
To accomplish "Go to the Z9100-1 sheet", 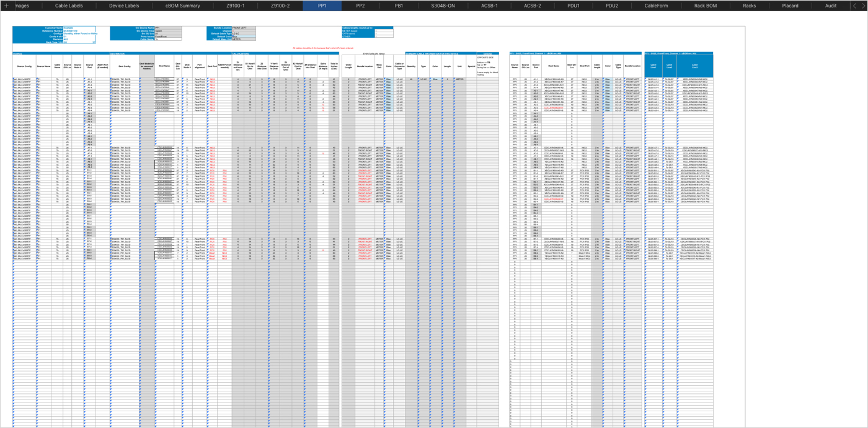I will pos(235,6).
